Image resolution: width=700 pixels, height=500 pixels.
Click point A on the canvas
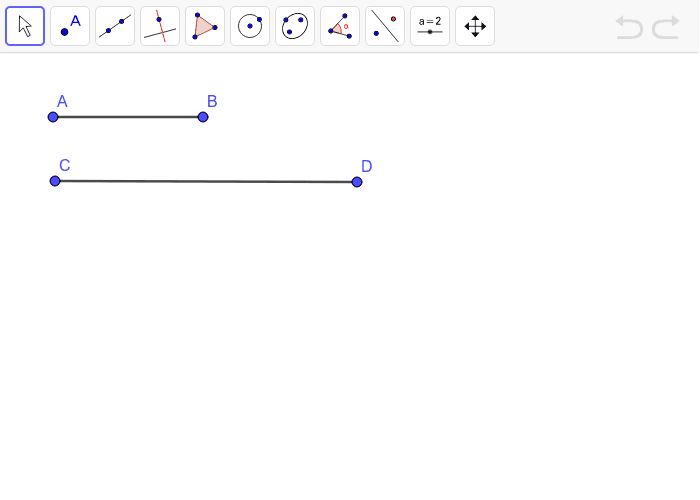(x=53, y=117)
